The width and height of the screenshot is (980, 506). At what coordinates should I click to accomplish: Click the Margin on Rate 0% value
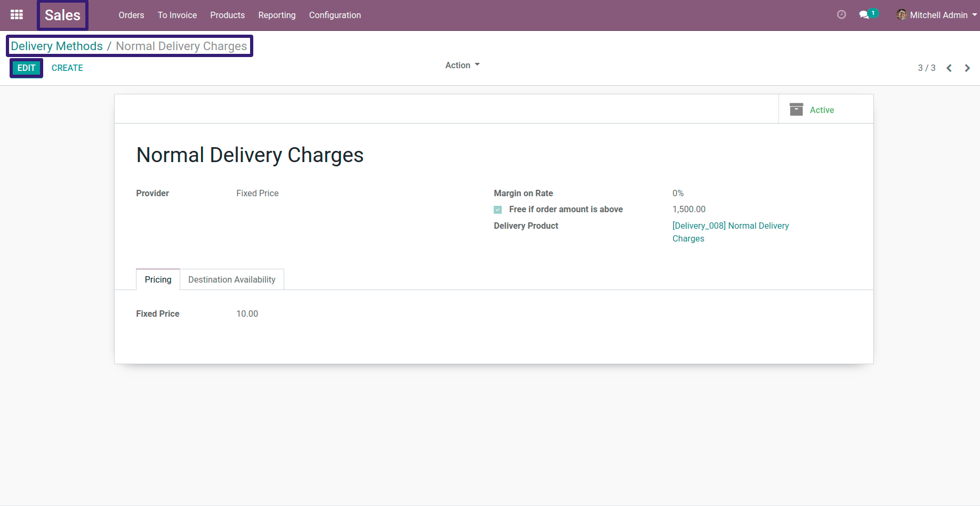(678, 193)
